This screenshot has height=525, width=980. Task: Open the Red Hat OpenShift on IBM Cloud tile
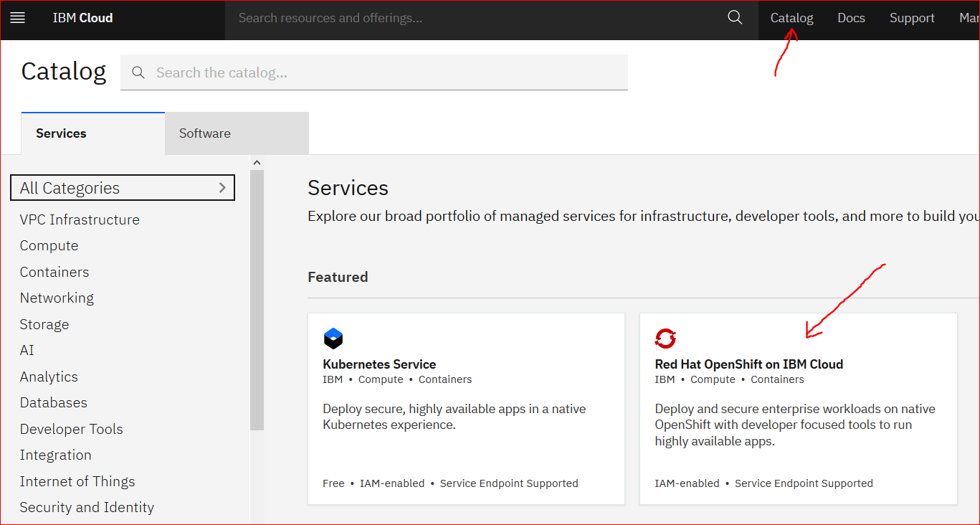click(x=798, y=409)
